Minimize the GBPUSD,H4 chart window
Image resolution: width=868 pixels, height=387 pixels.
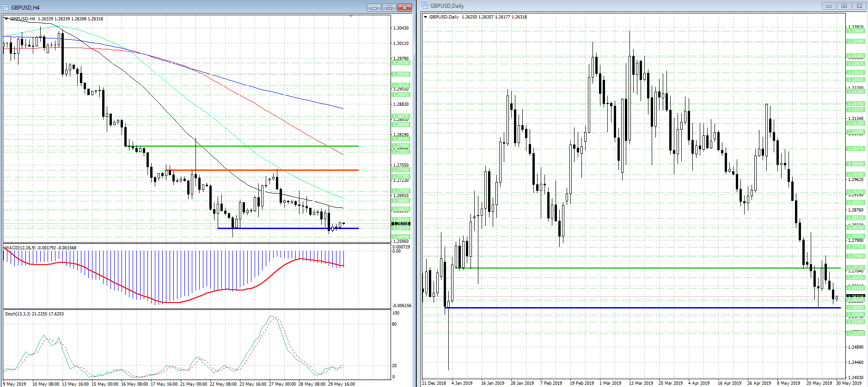[374, 7]
